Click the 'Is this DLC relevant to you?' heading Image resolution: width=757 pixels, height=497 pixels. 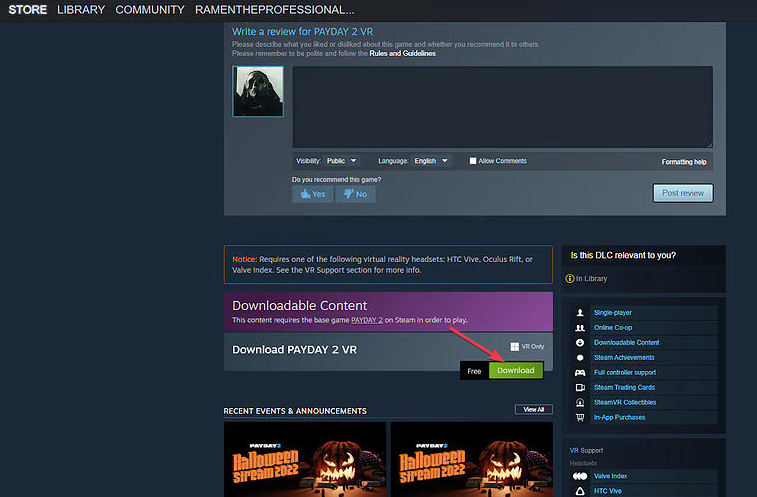coord(623,255)
